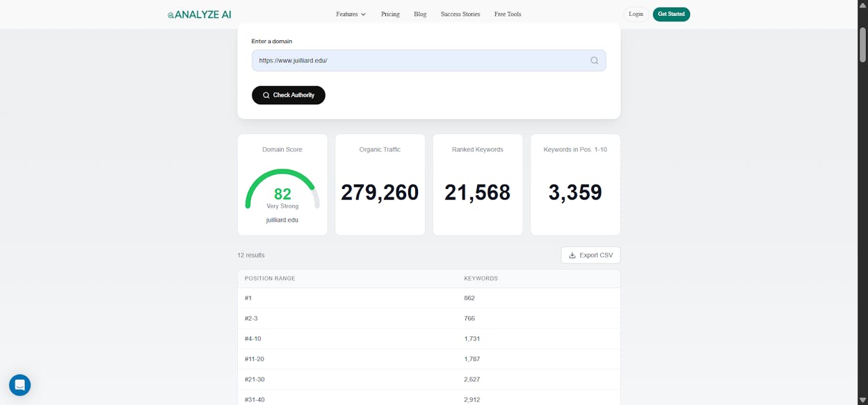Select the #1 position range row
This screenshot has width=868, height=405.
click(x=428, y=298)
